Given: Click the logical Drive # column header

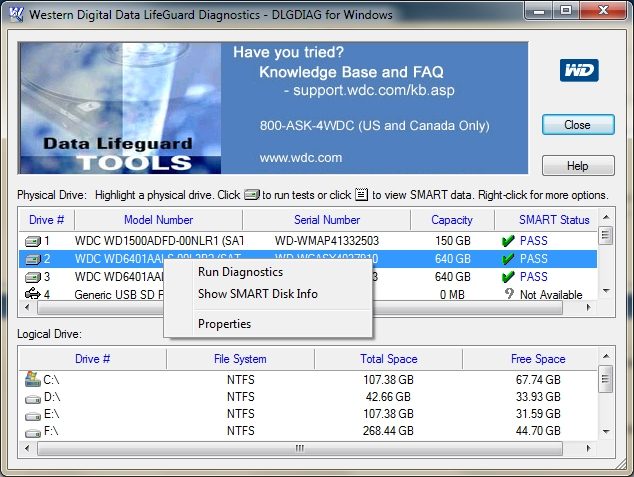Looking at the screenshot, I should pyautogui.click(x=93, y=359).
